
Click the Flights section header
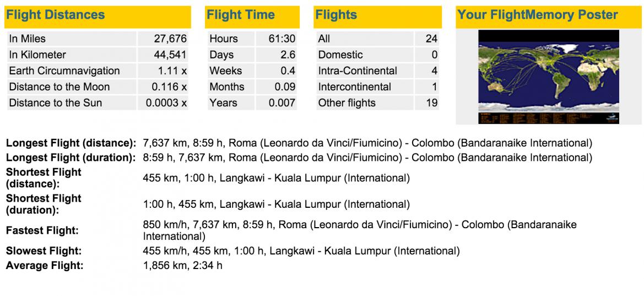click(x=377, y=17)
